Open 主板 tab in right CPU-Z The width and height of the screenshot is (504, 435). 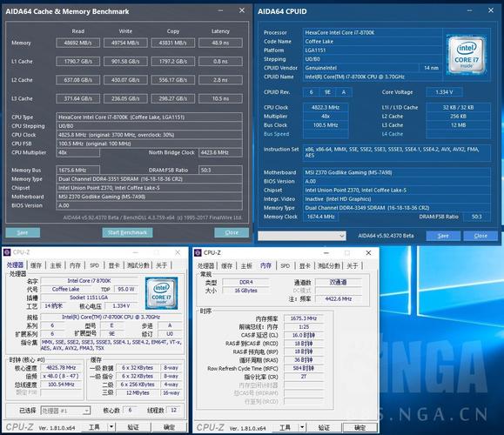(246, 265)
